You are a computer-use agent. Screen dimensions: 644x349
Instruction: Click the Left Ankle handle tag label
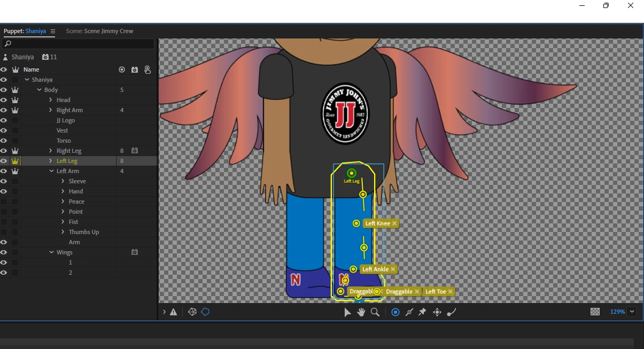pyautogui.click(x=375, y=269)
